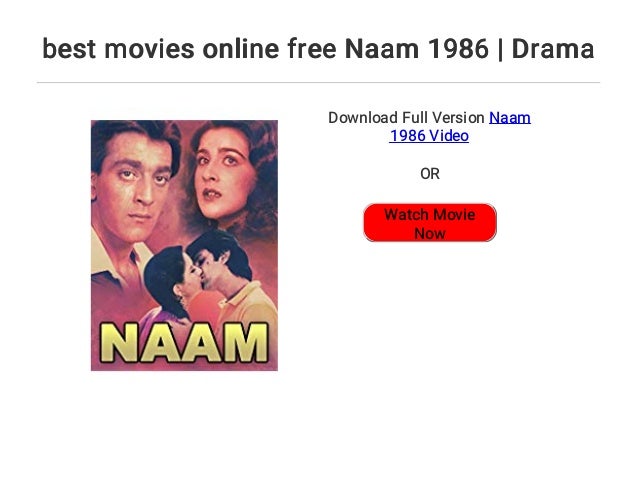Click the red Watch Movie Now button

430,223
